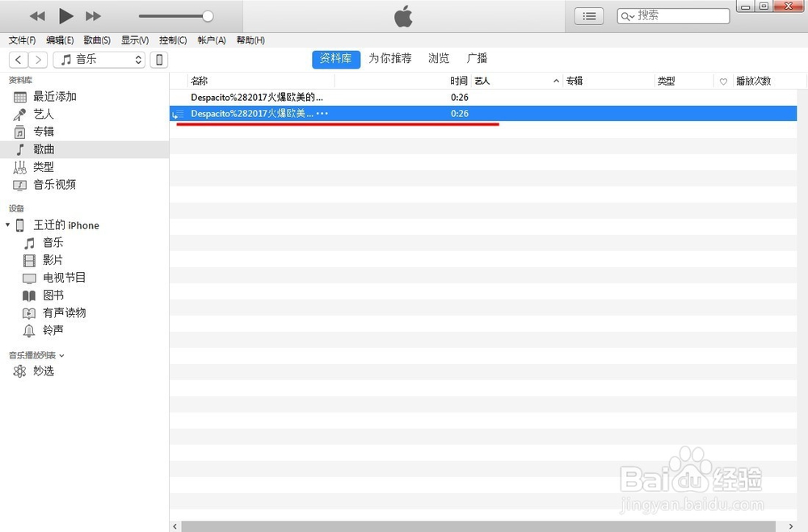
Task: Open 有声读物 under the iPhone device
Action: tap(64, 312)
